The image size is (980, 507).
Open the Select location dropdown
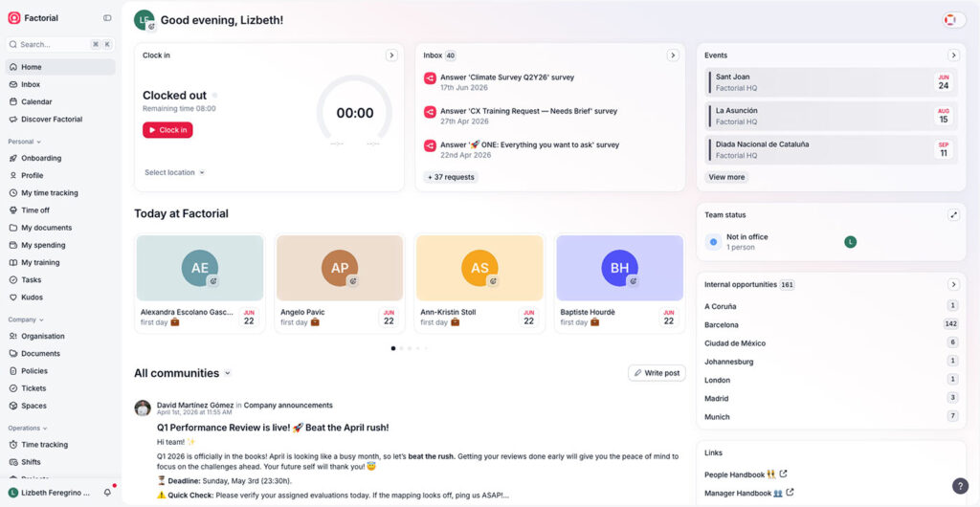coord(174,172)
